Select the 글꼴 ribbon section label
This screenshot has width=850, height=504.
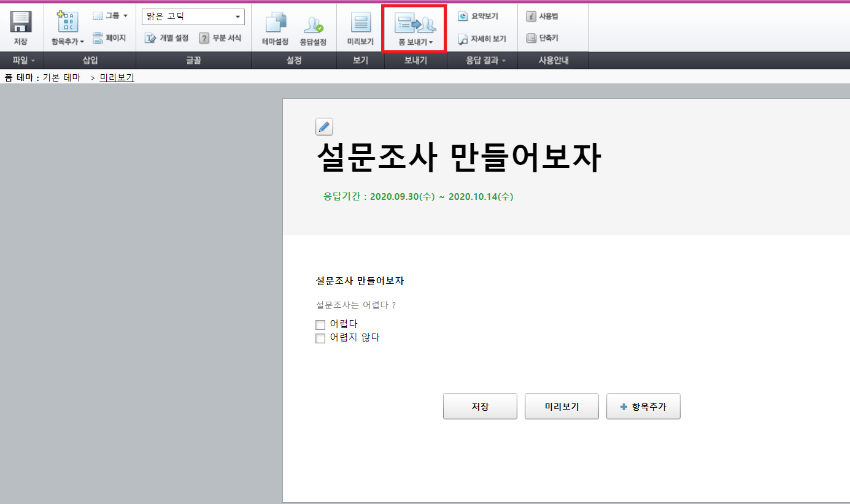pyautogui.click(x=193, y=60)
